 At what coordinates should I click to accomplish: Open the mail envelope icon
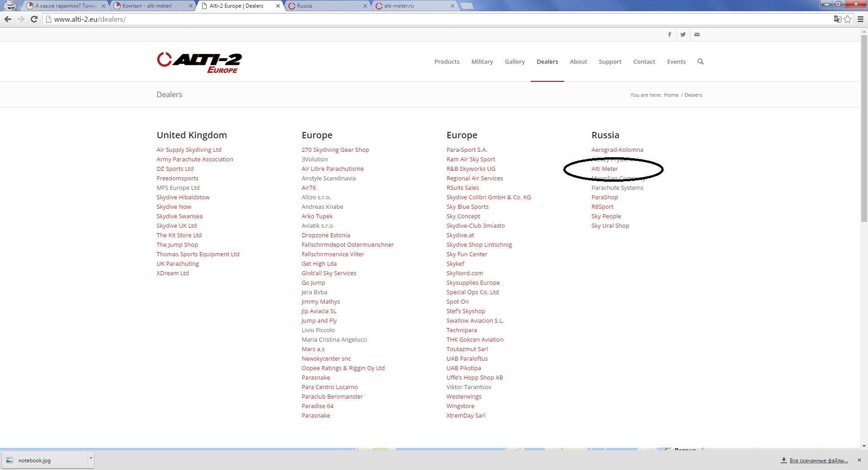pyautogui.click(x=697, y=34)
